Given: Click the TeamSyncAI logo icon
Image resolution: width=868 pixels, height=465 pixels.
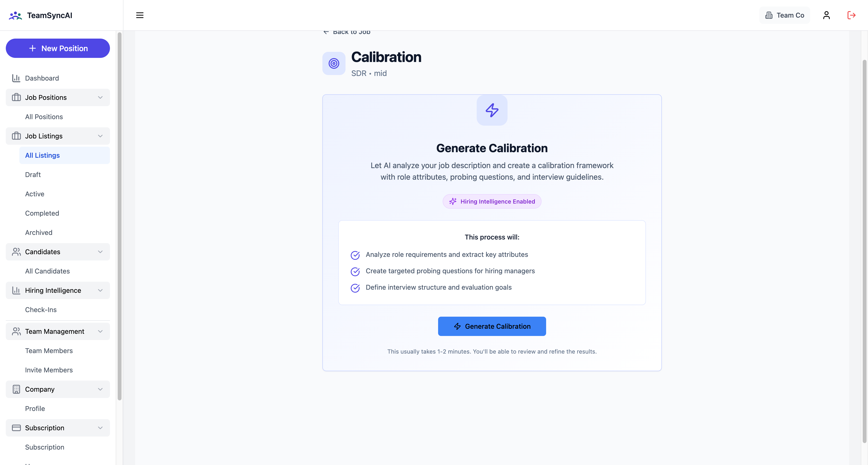Looking at the screenshot, I should [x=15, y=15].
